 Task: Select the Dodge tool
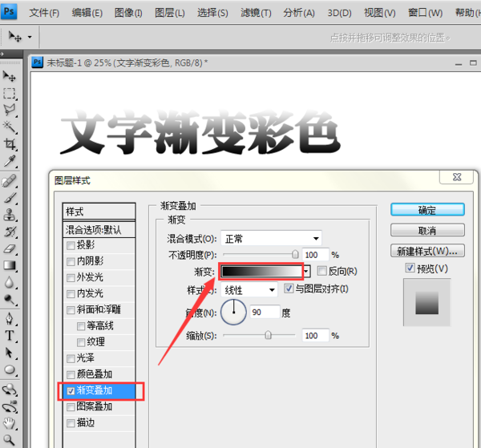tap(9, 299)
